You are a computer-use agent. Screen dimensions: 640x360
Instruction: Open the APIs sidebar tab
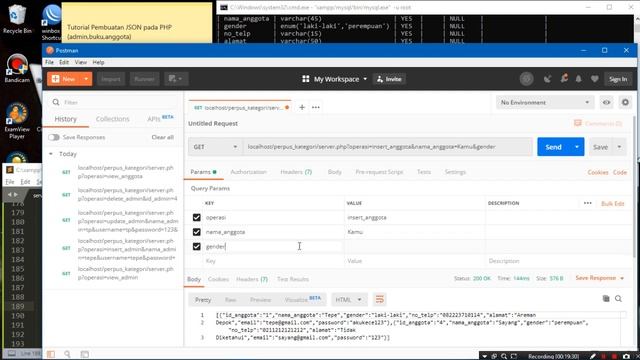click(x=160, y=118)
